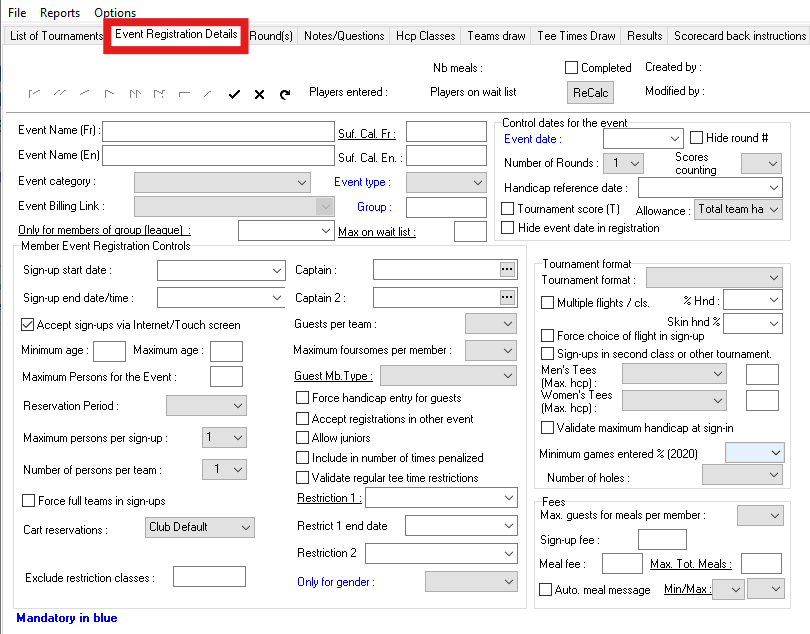
Task: Uncheck Accept sign-ups via Internet/Touch screen
Action: [27, 324]
